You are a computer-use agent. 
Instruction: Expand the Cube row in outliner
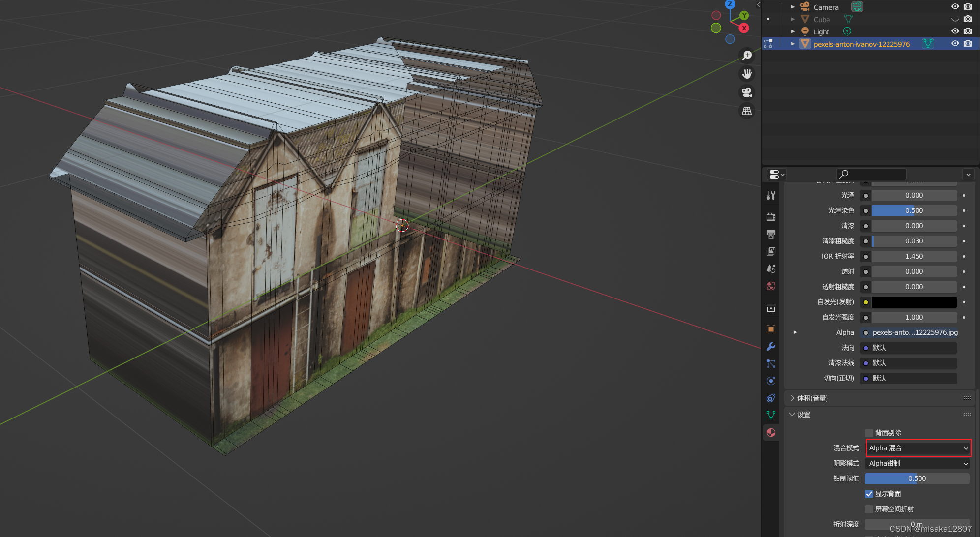click(793, 19)
